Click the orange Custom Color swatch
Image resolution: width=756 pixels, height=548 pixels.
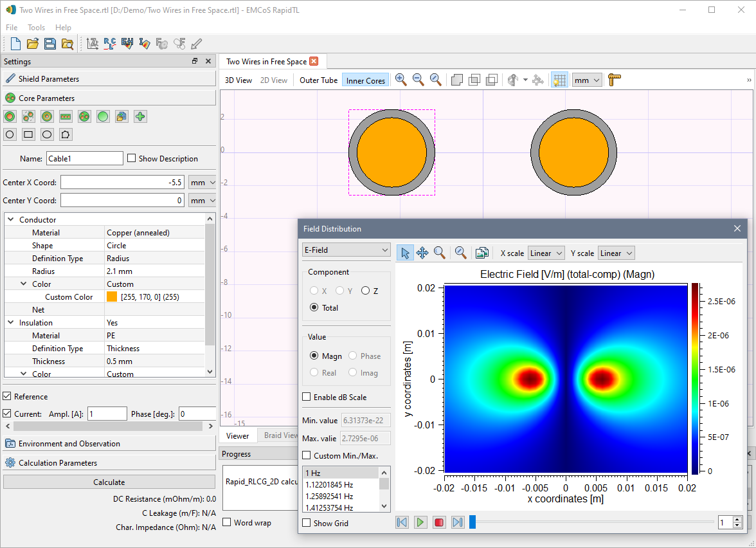point(112,297)
